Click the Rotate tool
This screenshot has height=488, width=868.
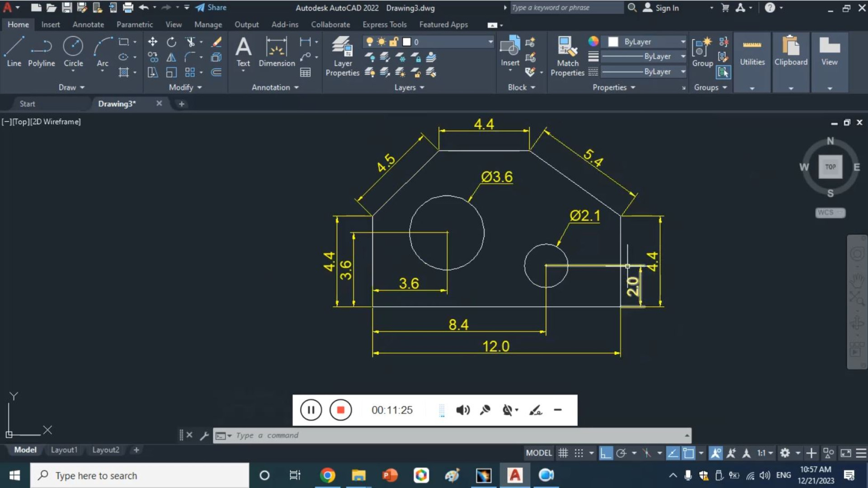pos(171,42)
